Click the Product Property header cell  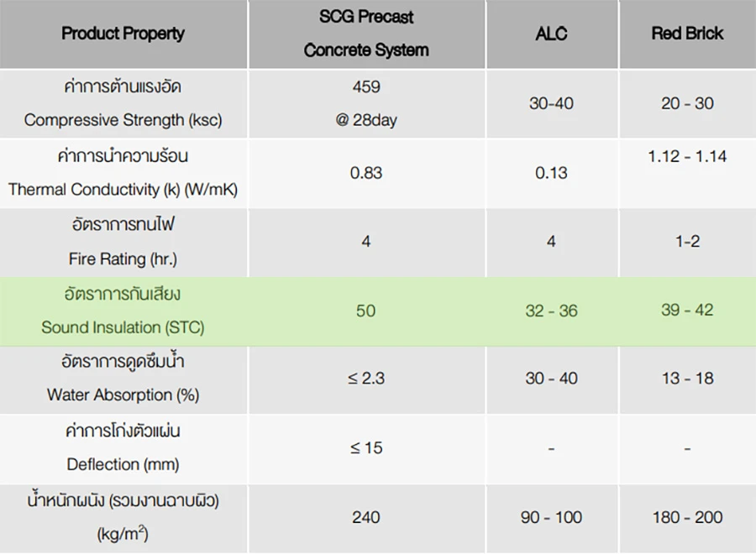click(123, 34)
